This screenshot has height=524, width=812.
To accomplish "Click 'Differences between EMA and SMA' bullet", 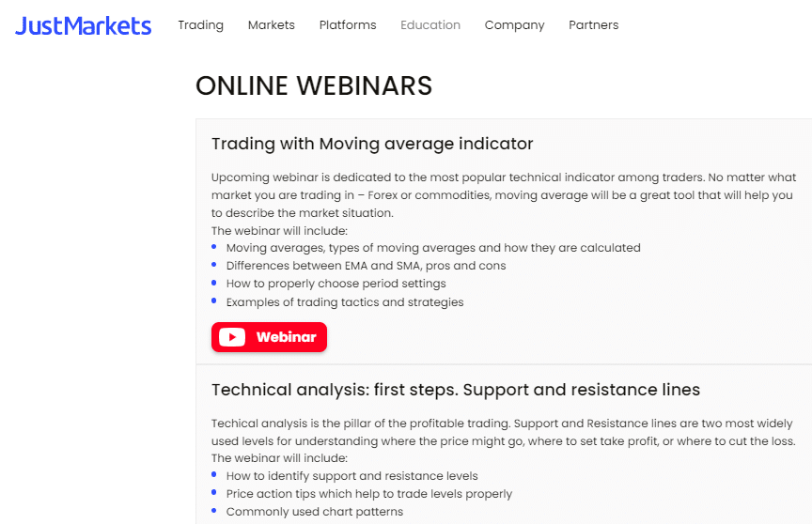I will click(x=366, y=266).
